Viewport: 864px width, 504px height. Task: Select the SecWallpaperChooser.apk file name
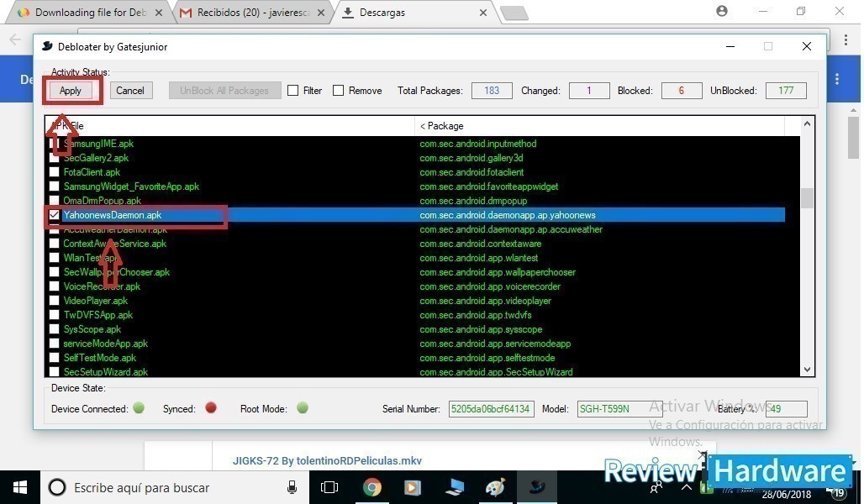tap(117, 272)
